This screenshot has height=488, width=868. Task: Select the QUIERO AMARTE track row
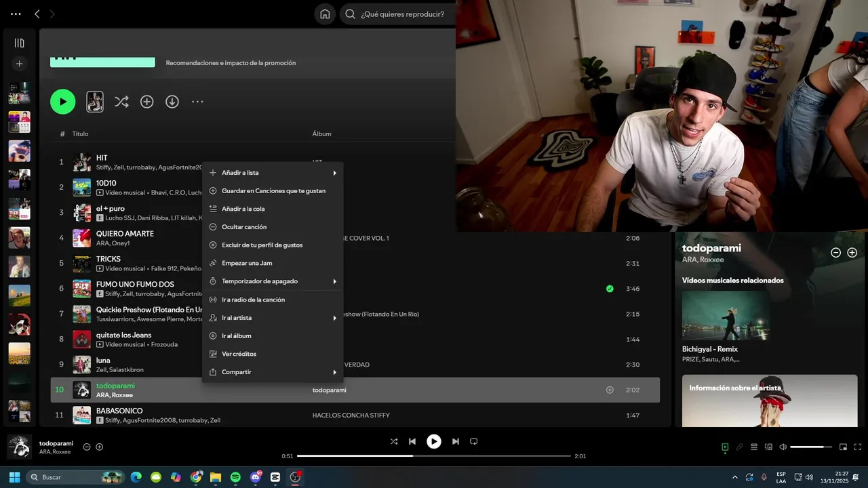click(x=355, y=238)
